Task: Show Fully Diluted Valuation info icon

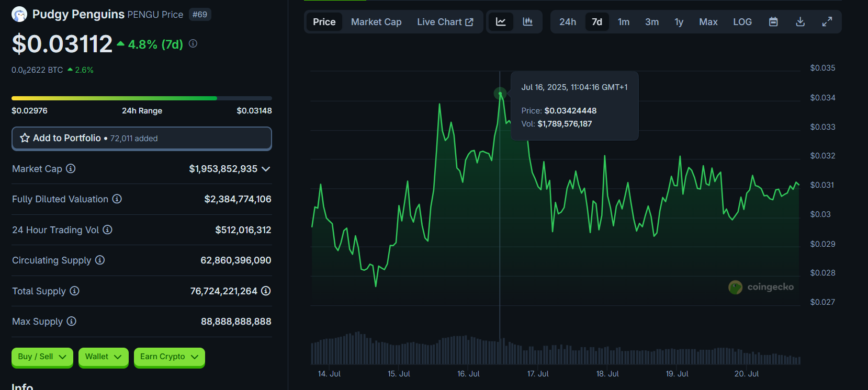Action: coord(117,199)
